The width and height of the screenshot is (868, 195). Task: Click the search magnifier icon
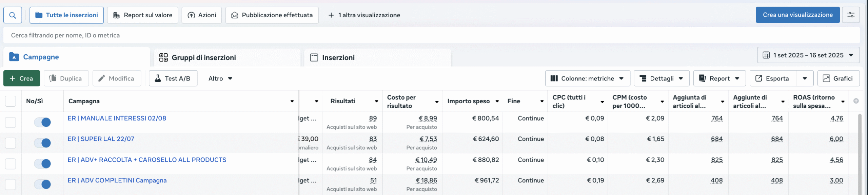coord(13,15)
